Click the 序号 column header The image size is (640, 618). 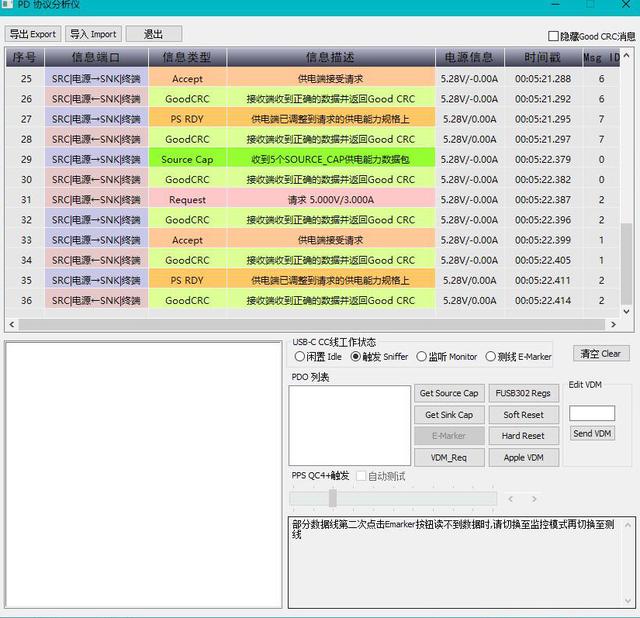point(24,57)
